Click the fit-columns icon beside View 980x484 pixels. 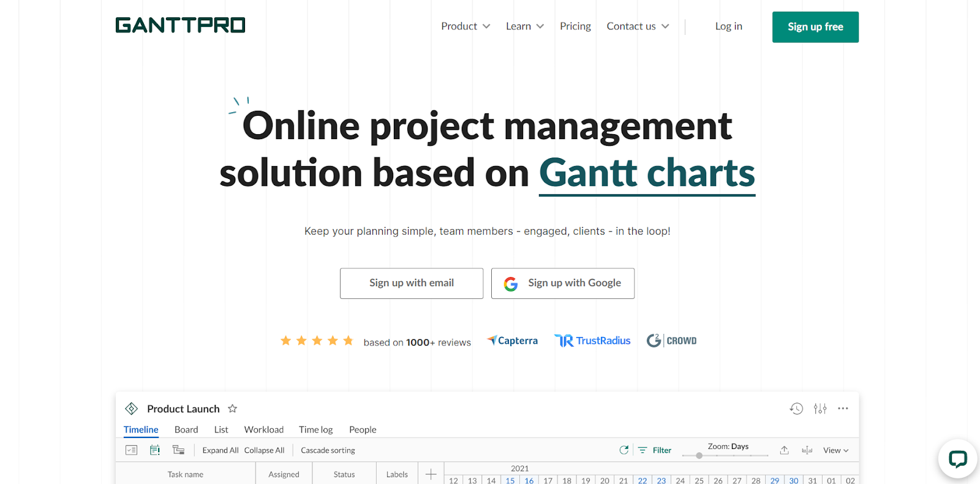807,450
